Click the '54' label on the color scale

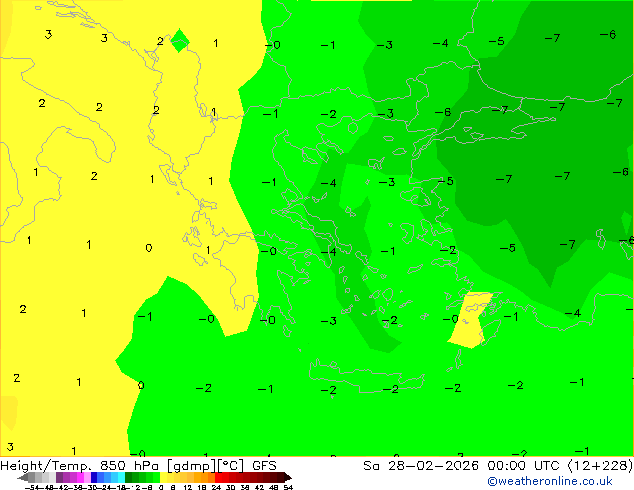pos(288,487)
